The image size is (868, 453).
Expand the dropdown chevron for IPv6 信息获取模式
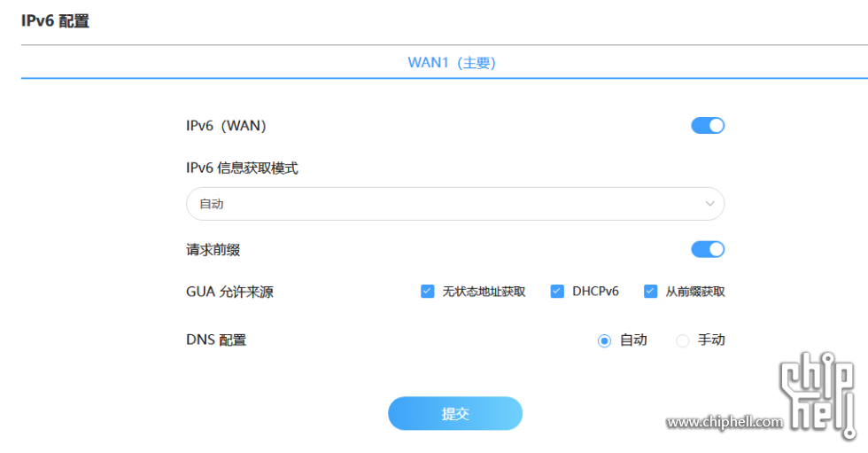pos(709,204)
